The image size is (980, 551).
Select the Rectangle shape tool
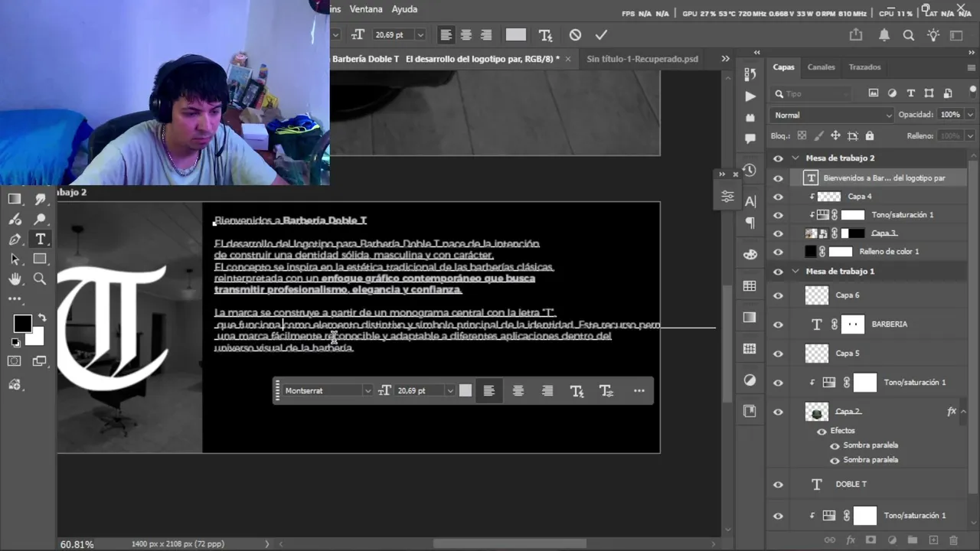point(40,259)
